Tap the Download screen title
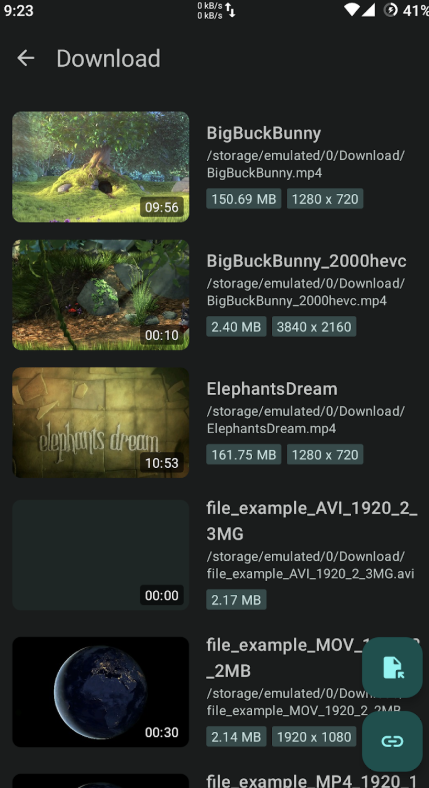This screenshot has width=429, height=788. (x=108, y=58)
